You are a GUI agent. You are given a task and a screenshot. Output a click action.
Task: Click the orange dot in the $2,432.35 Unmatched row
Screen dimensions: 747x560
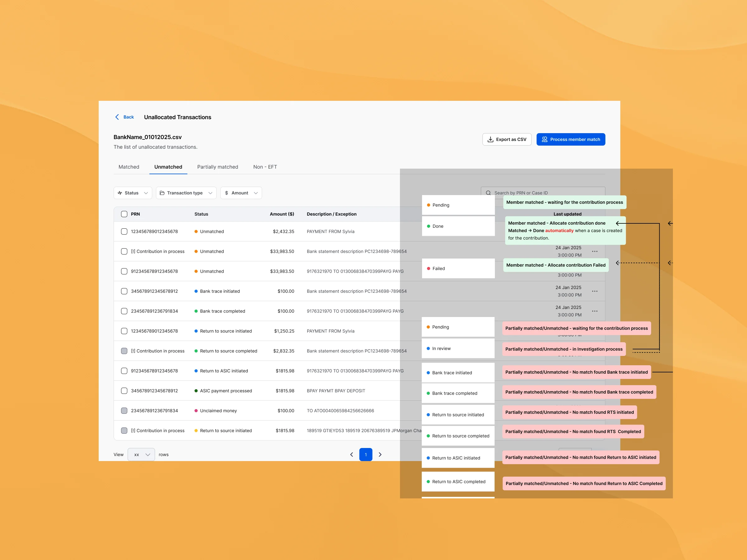coord(196,231)
